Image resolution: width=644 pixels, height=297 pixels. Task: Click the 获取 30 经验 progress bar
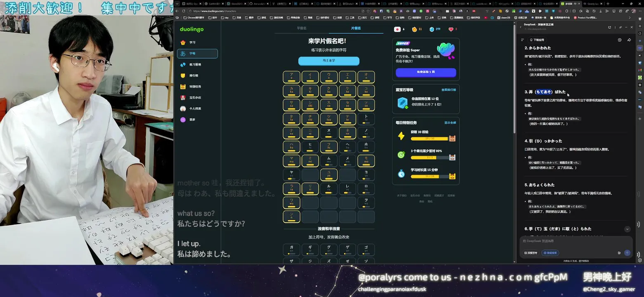[x=429, y=139]
